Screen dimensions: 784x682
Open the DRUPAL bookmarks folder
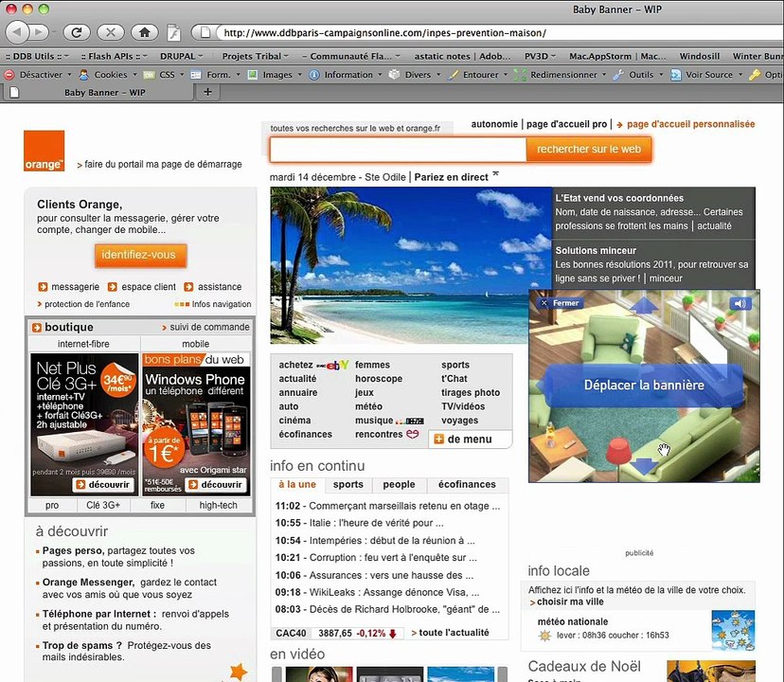pos(182,56)
